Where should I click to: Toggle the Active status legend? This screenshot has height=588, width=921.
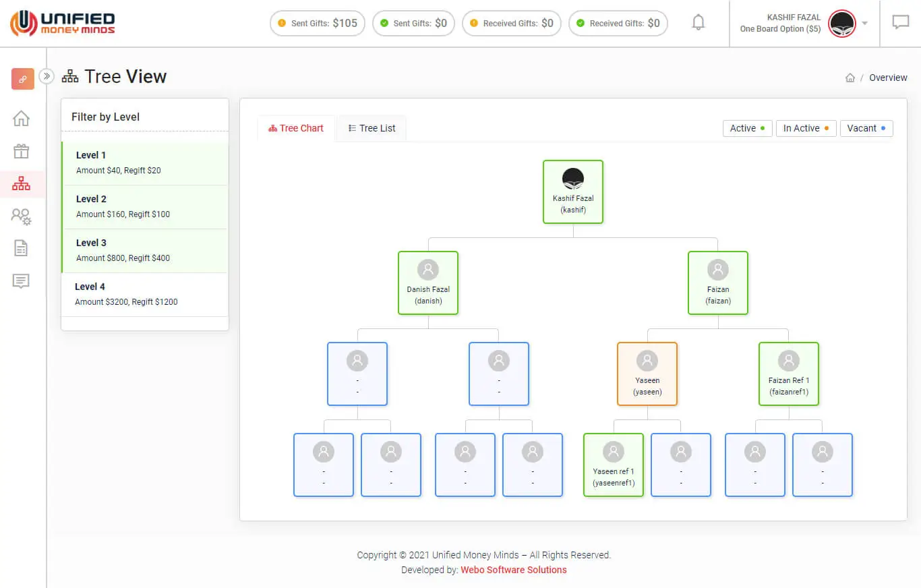click(747, 128)
